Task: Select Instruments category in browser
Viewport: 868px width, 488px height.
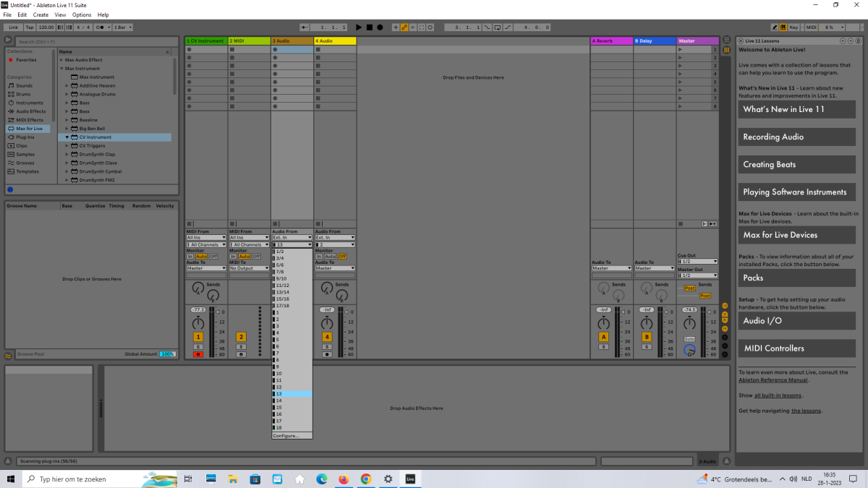Action: tap(30, 103)
